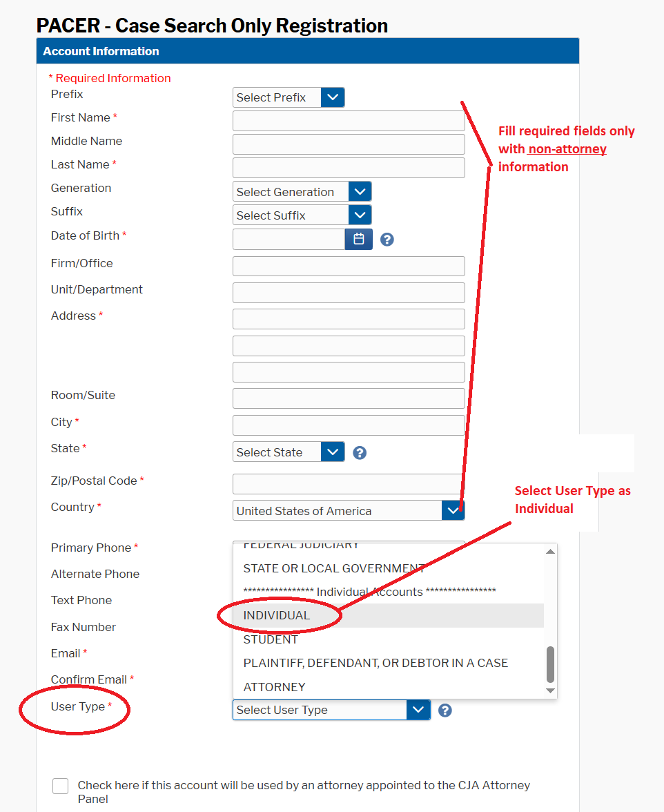Click the City input field
The height and width of the screenshot is (812, 664).
[349, 425]
